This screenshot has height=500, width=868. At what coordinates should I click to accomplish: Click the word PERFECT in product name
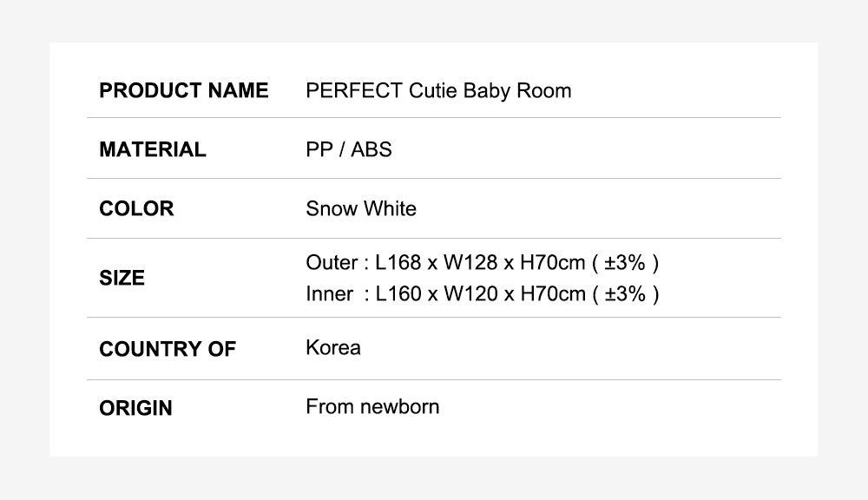pos(353,91)
